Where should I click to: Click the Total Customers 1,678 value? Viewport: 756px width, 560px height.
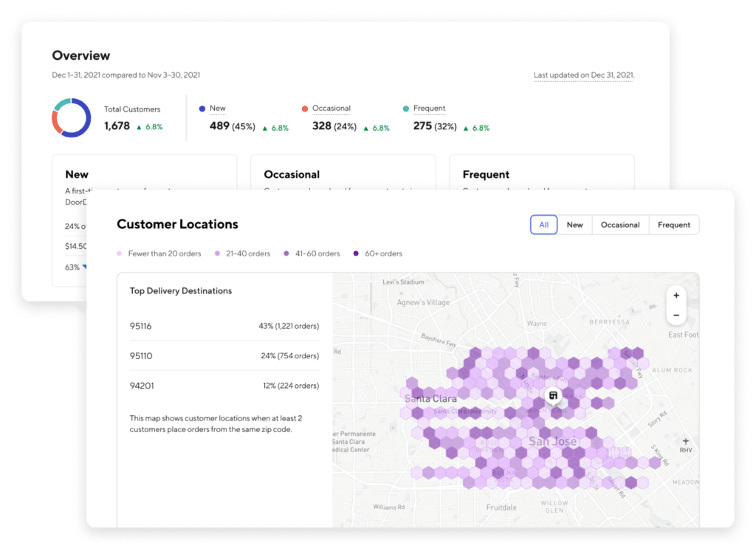(x=117, y=126)
